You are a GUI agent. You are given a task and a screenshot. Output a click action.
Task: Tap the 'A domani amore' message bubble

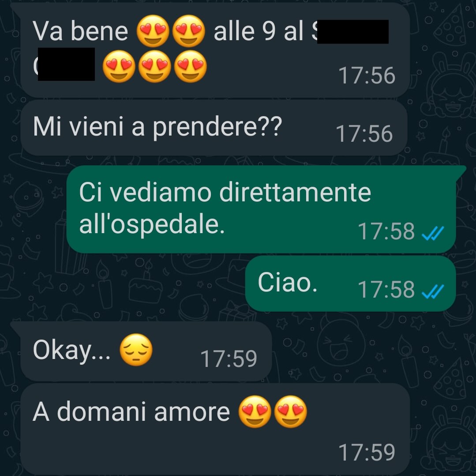tap(215, 429)
